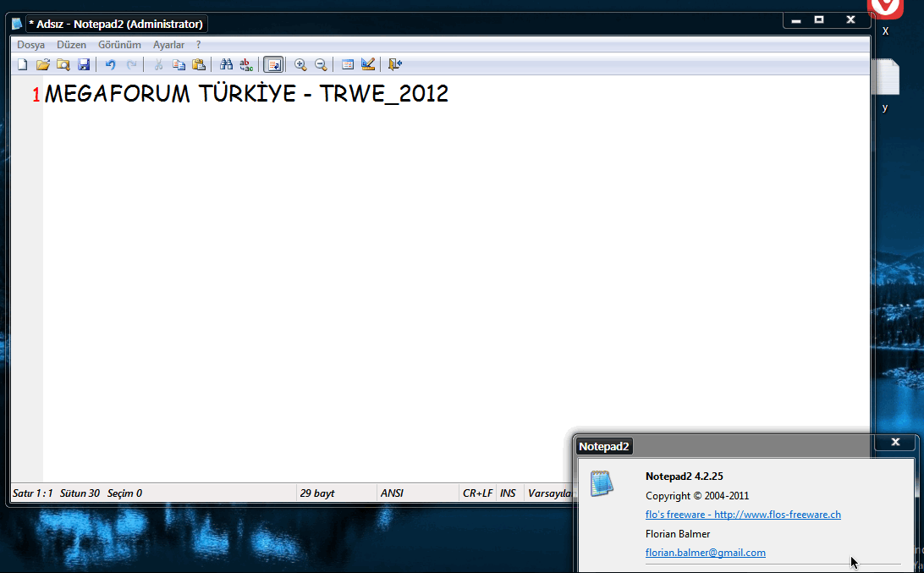Close the Notepad2 about dialog
The width and height of the screenshot is (924, 573).
pyautogui.click(x=895, y=442)
